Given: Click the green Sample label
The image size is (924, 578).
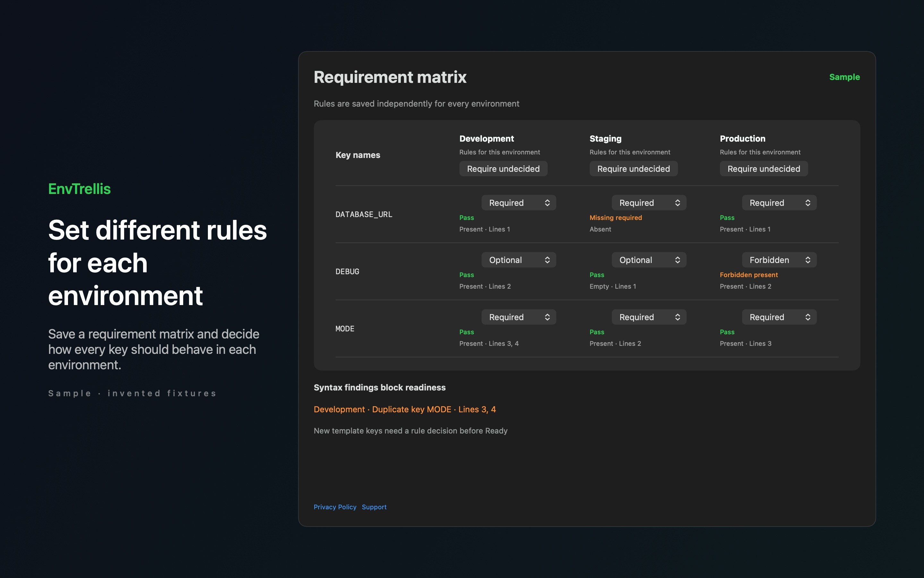Looking at the screenshot, I should pyautogui.click(x=844, y=77).
